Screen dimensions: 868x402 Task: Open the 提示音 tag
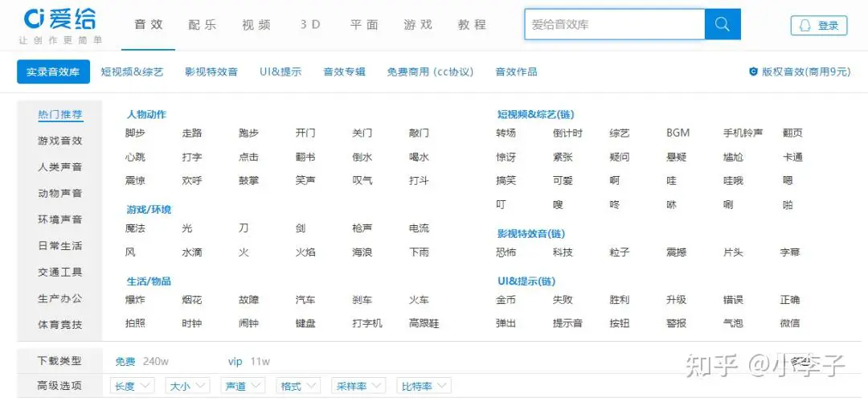point(567,323)
